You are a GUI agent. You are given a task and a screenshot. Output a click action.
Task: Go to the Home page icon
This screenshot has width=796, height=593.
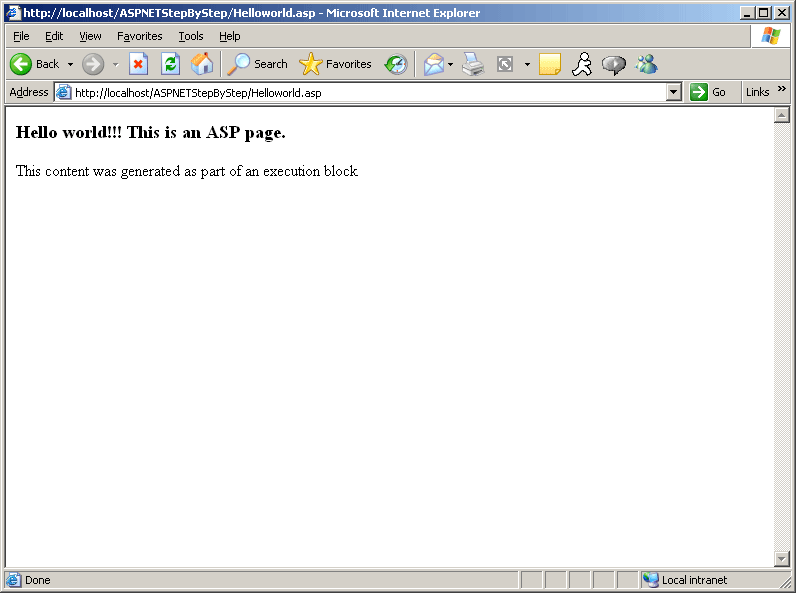coord(202,64)
